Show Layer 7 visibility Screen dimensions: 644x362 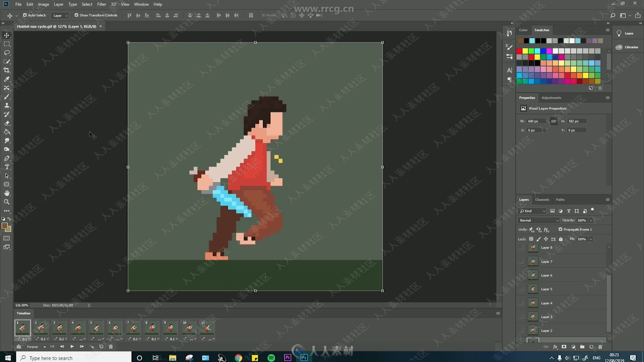pyautogui.click(x=521, y=261)
